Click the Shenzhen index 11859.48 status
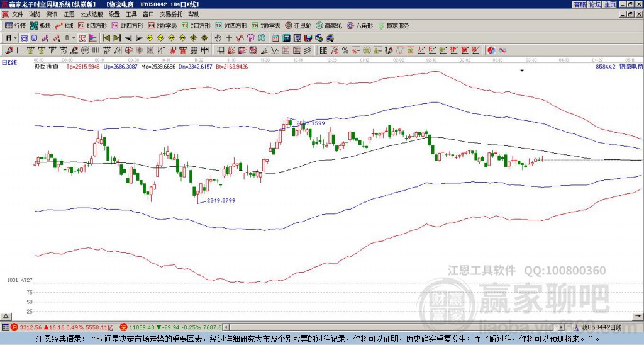The width and height of the screenshot is (644, 345). click(x=142, y=327)
